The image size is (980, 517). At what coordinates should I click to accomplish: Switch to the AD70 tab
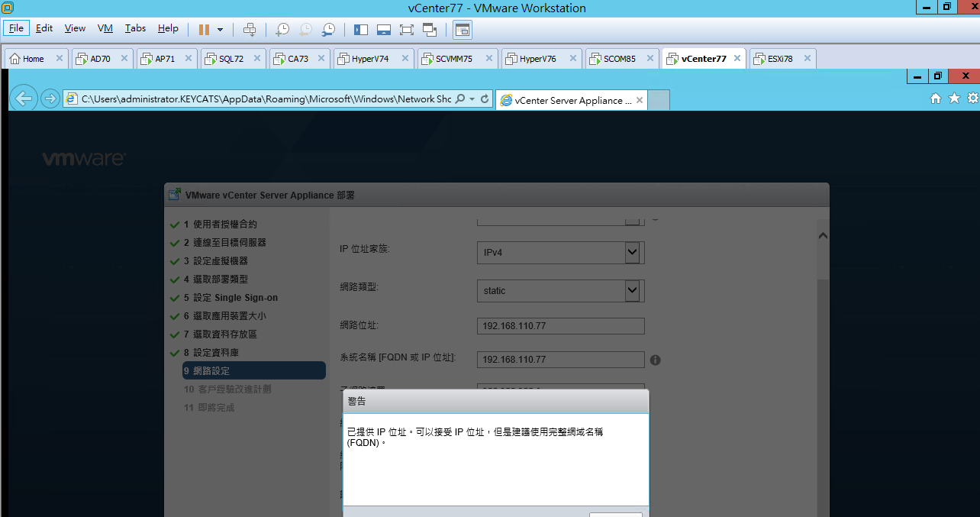(102, 59)
